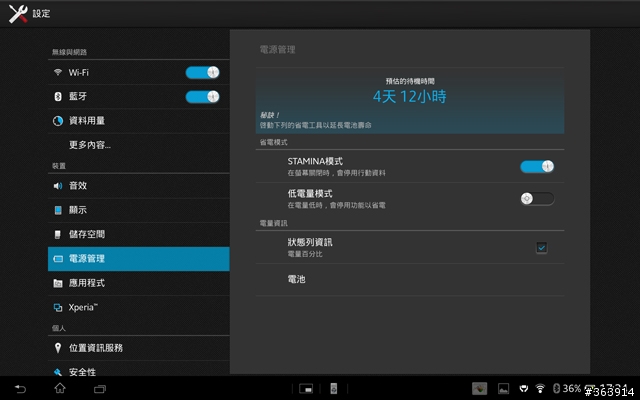The image size is (640, 400).
Task: Tap the display icon beside 顯示
Action: (58, 210)
